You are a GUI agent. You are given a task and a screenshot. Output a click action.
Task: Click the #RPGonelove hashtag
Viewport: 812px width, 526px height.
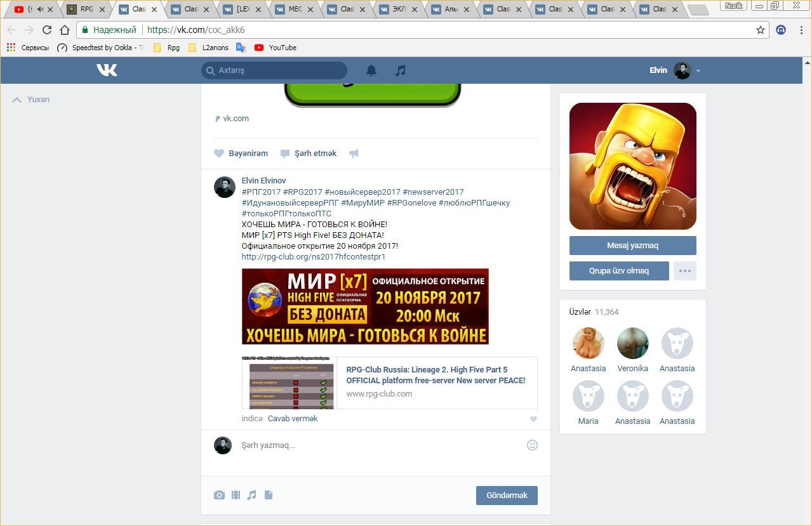click(411, 203)
